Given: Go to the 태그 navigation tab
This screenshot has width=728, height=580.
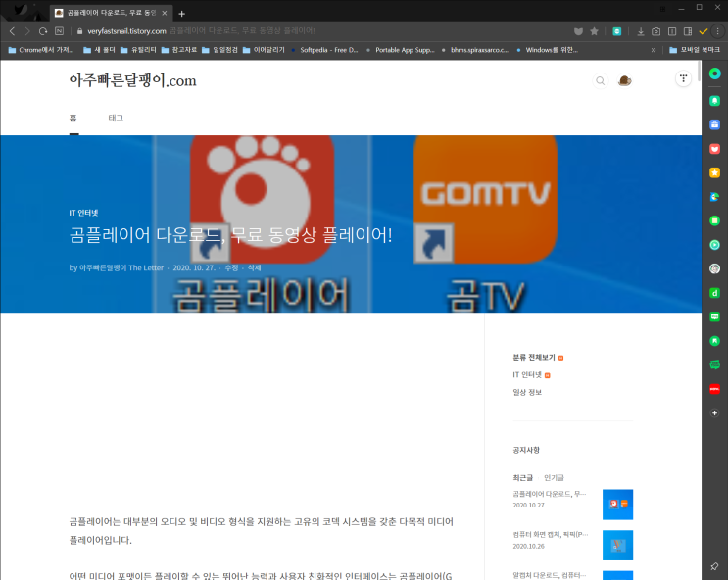Looking at the screenshot, I should pos(116,118).
